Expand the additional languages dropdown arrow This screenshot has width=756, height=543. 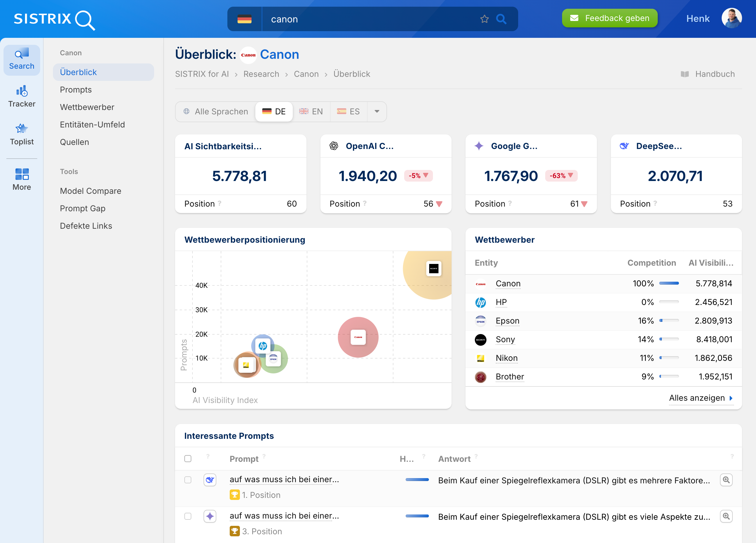pyautogui.click(x=377, y=111)
